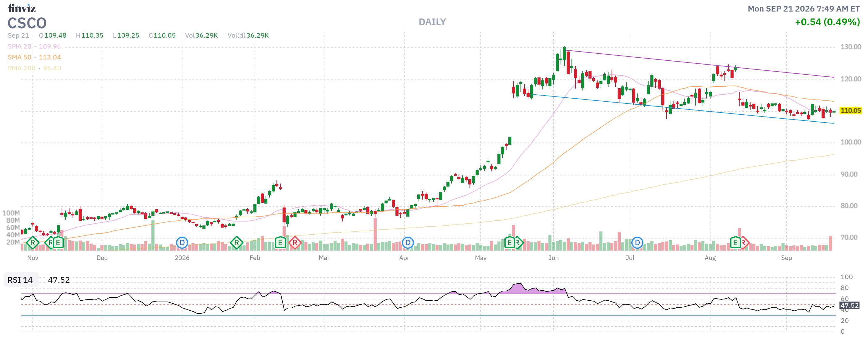Screen dimensions: 868x341
Task: Click the 100.00 price axis label
Action: pos(850,142)
